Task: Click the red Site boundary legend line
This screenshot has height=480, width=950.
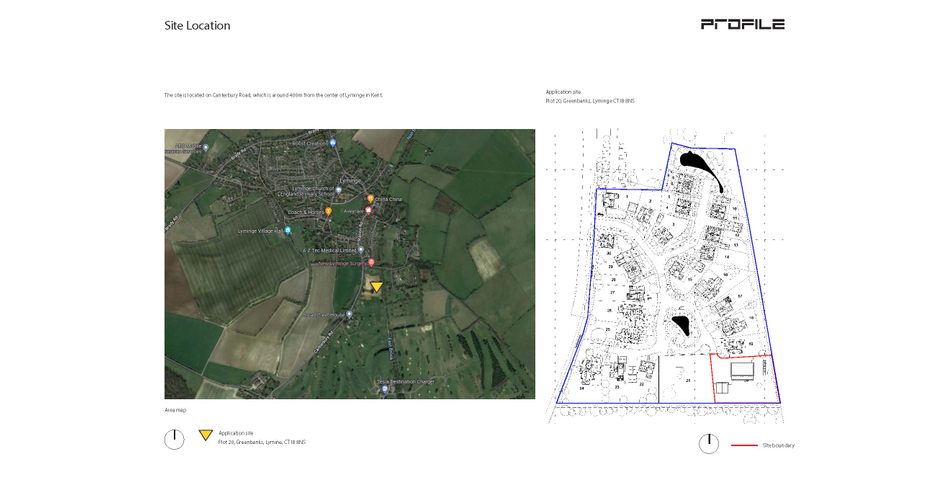Action: [744, 445]
